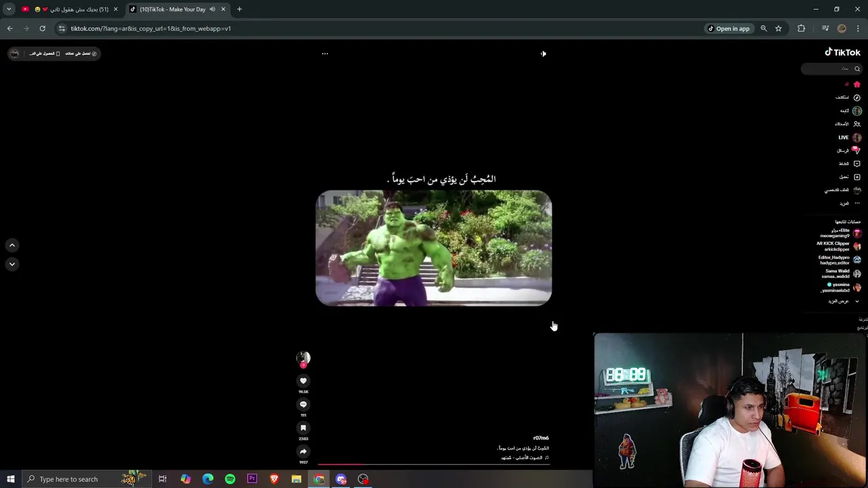Click the get the app button
The height and width of the screenshot is (488, 868).
(45, 54)
